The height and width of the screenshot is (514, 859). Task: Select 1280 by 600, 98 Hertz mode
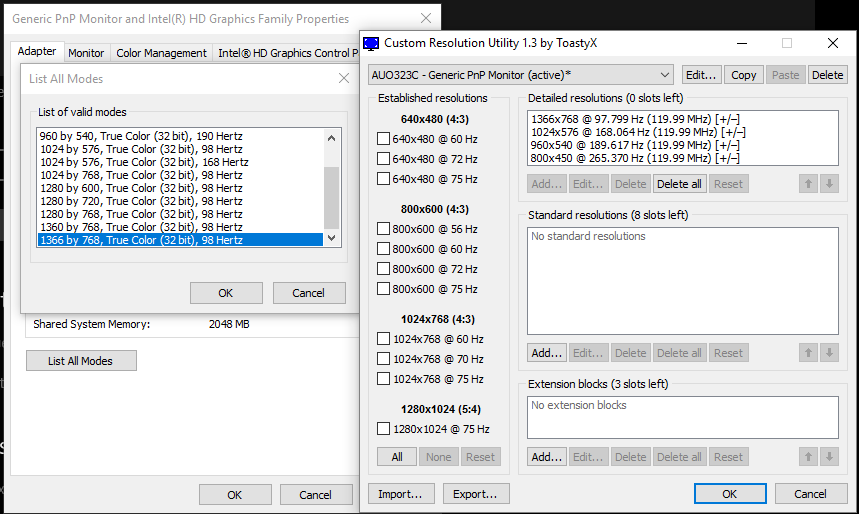[x=180, y=188]
